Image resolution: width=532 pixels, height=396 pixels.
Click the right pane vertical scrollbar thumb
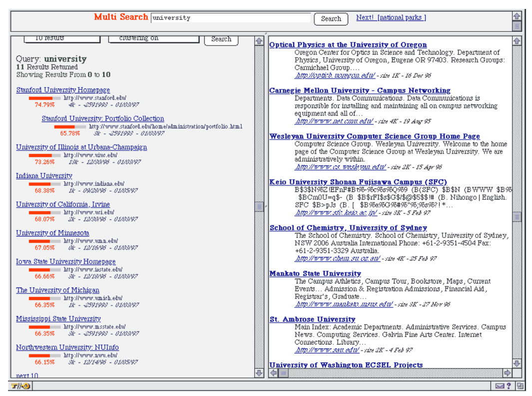coord(517,217)
